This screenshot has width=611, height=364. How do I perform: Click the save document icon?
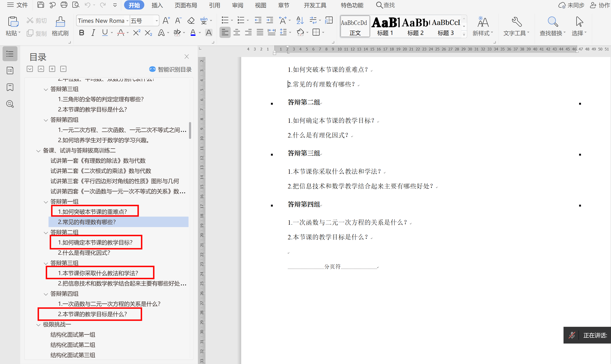pyautogui.click(x=41, y=5)
